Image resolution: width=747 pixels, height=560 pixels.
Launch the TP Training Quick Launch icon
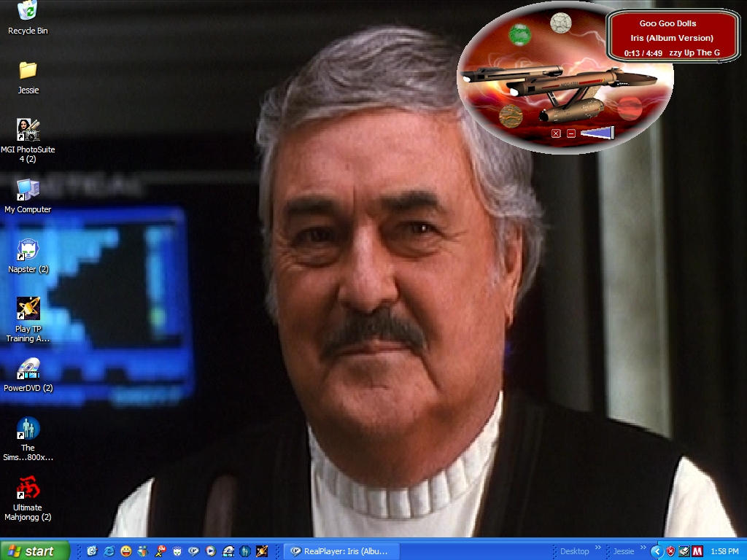tap(262, 551)
